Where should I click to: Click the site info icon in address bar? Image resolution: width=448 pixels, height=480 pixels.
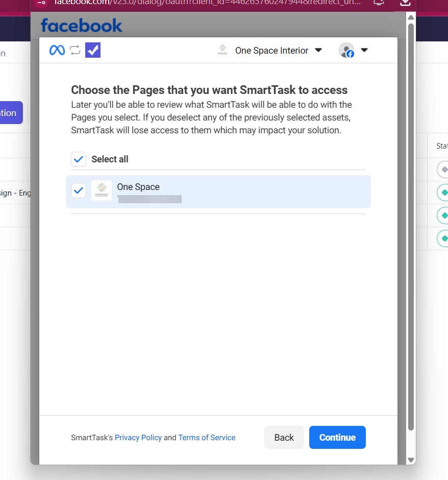click(x=41, y=3)
